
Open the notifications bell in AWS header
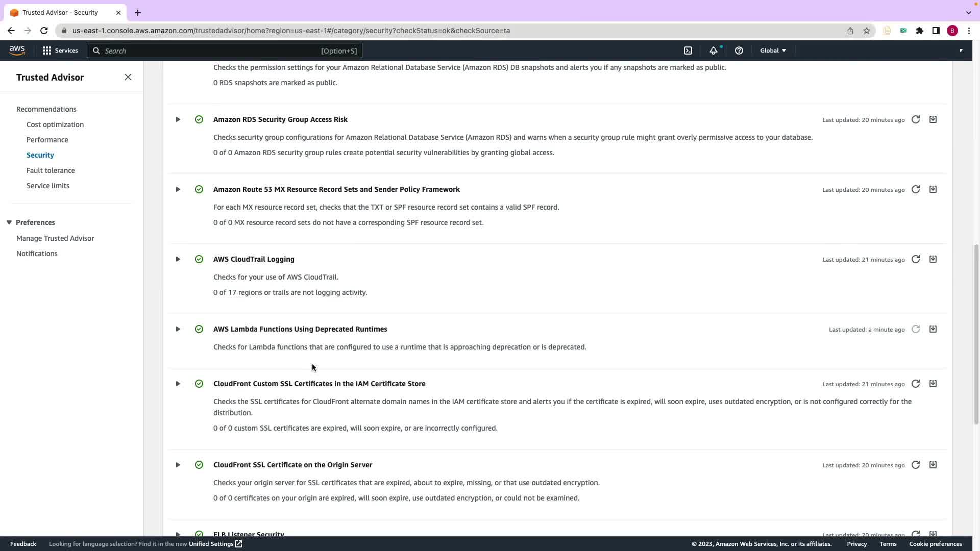714,51
